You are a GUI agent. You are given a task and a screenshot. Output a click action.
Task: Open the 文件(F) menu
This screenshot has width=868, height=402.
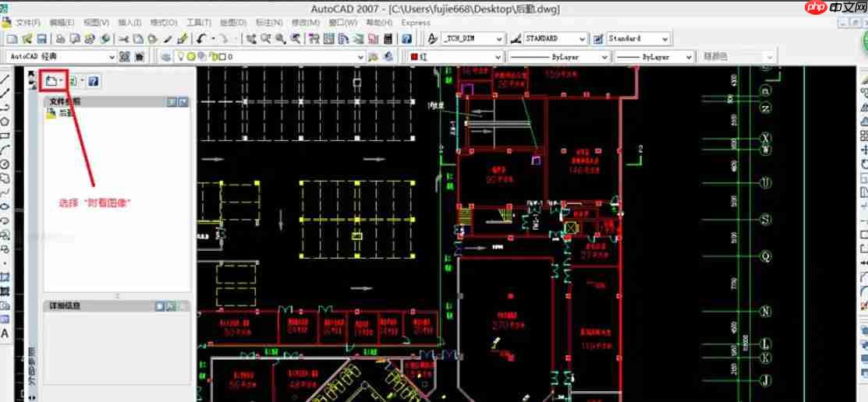(28, 23)
